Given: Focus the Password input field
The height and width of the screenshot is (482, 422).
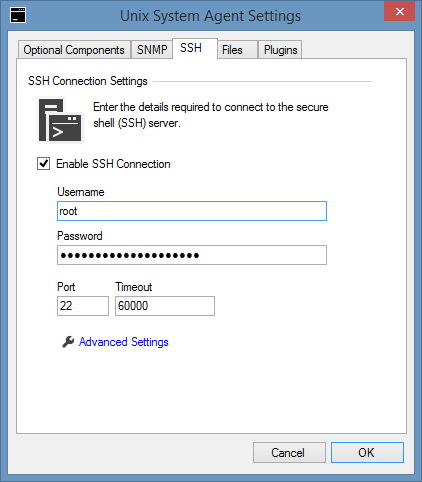Looking at the screenshot, I should pyautogui.click(x=192, y=255).
